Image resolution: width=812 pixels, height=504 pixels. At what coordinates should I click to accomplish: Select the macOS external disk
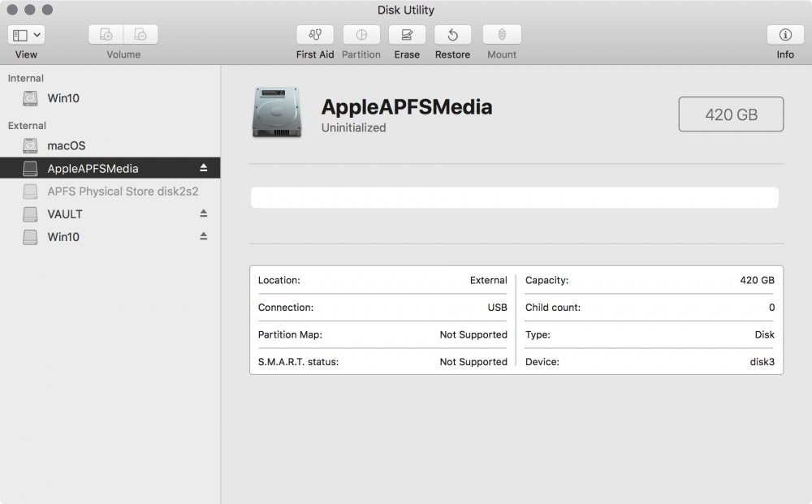tap(110, 146)
